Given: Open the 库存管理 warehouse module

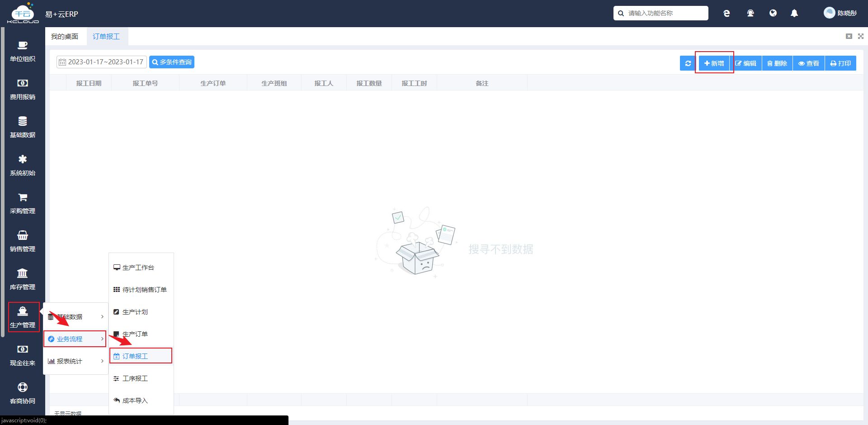Looking at the screenshot, I should click(23, 280).
